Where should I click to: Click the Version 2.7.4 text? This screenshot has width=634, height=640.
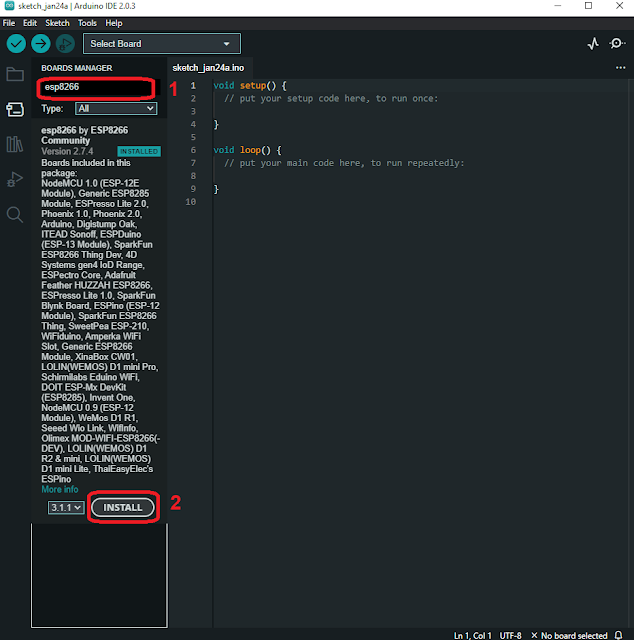coord(67,151)
